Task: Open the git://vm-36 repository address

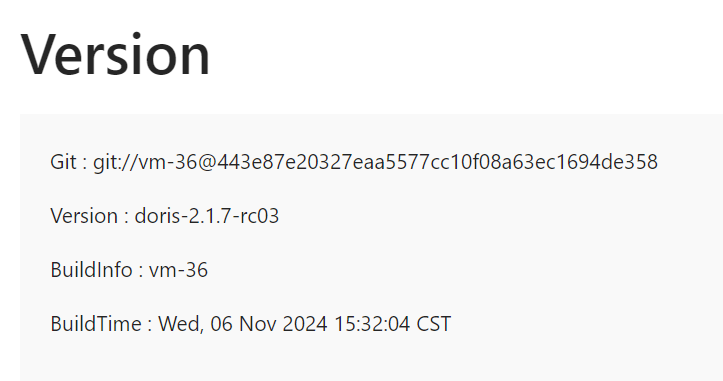Action: (145, 162)
